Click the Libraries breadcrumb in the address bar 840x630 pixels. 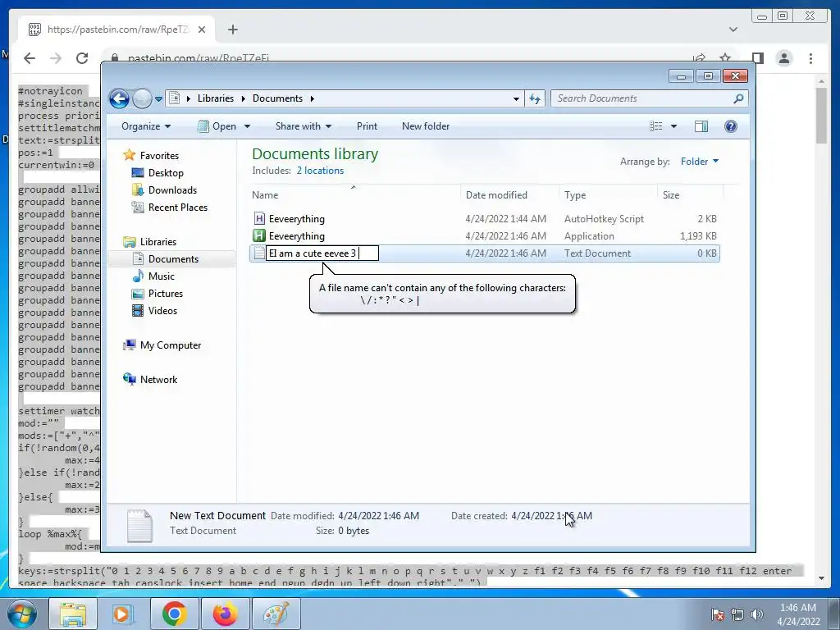[216, 98]
